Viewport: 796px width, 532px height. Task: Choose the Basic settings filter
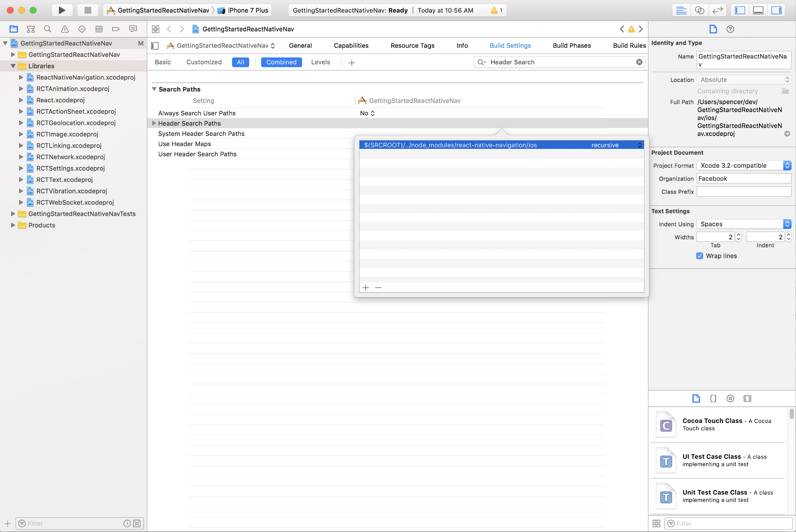tap(163, 62)
